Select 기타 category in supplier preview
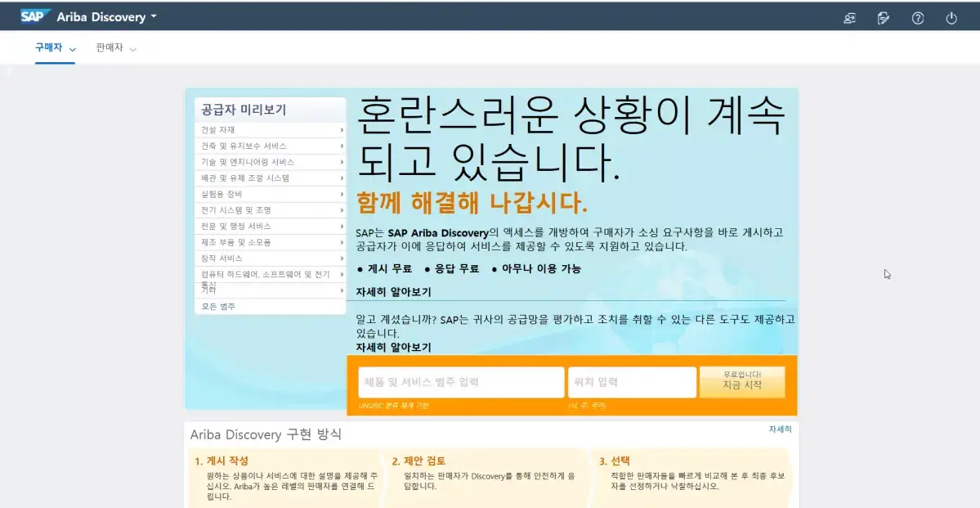Image resolution: width=980 pixels, height=508 pixels. 208,290
